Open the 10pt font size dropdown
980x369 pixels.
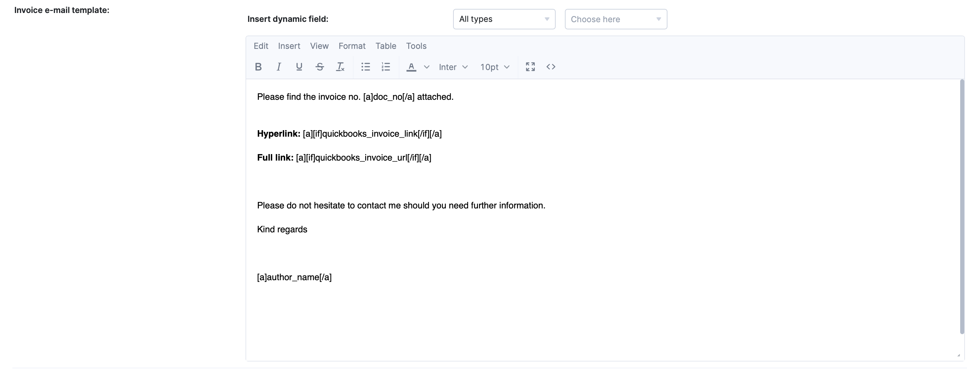[494, 67]
